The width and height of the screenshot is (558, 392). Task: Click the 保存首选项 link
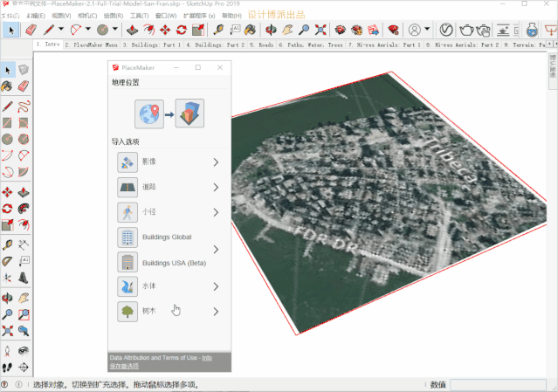point(124,366)
